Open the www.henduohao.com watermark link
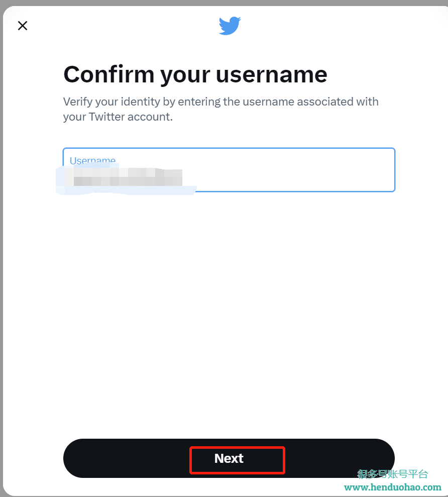The image size is (448, 497). click(392, 487)
